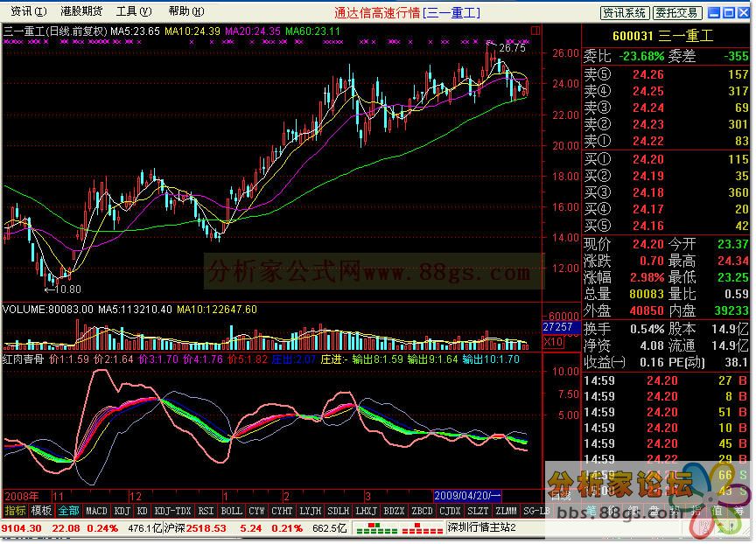
Task: Click the 买① price 24.20
Action: pyautogui.click(x=648, y=159)
